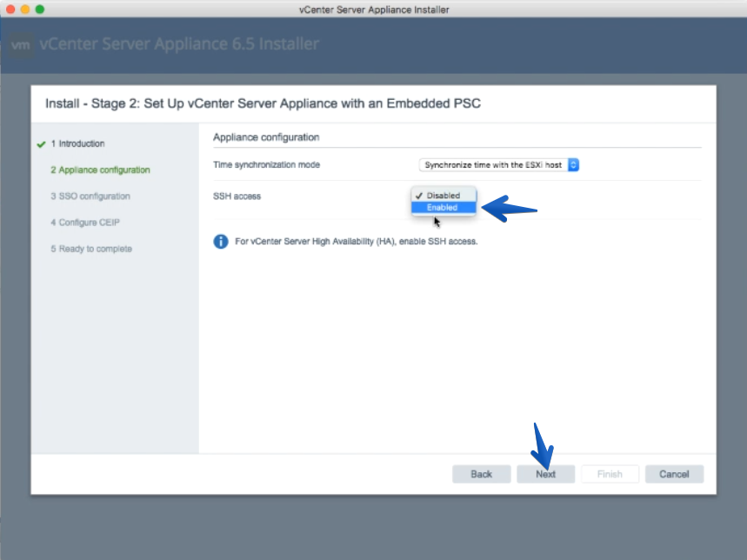This screenshot has width=747, height=560.
Task: Select step 2 Appliance configuration
Action: pos(101,170)
